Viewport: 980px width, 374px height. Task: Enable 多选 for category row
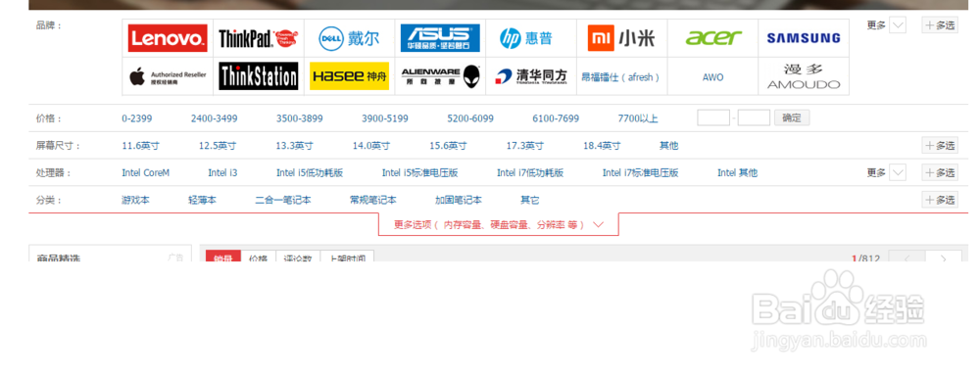point(940,200)
